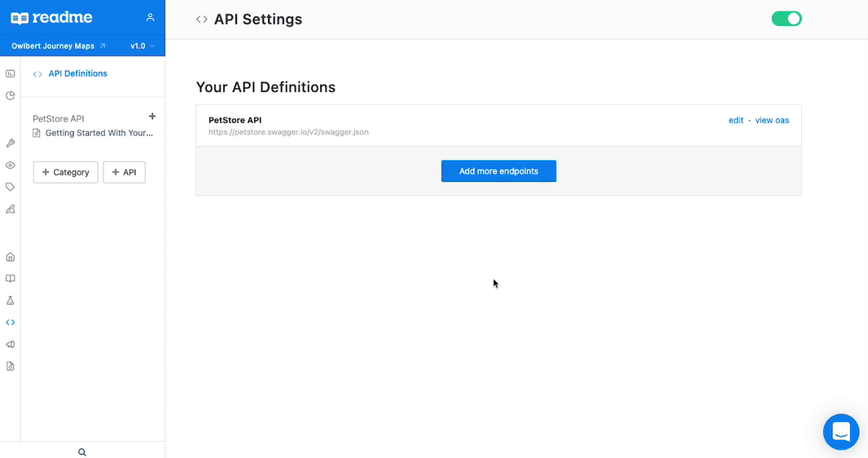Click edit link for PetStore API
The image size is (868, 458).
tap(736, 120)
